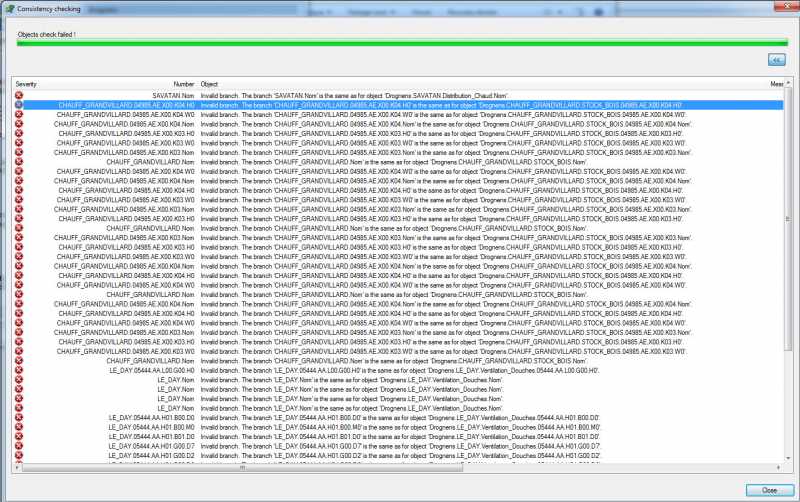Close the consistency checking dialog via the Close button
Image resolution: width=800 pixels, height=502 pixels.
pyautogui.click(x=769, y=490)
